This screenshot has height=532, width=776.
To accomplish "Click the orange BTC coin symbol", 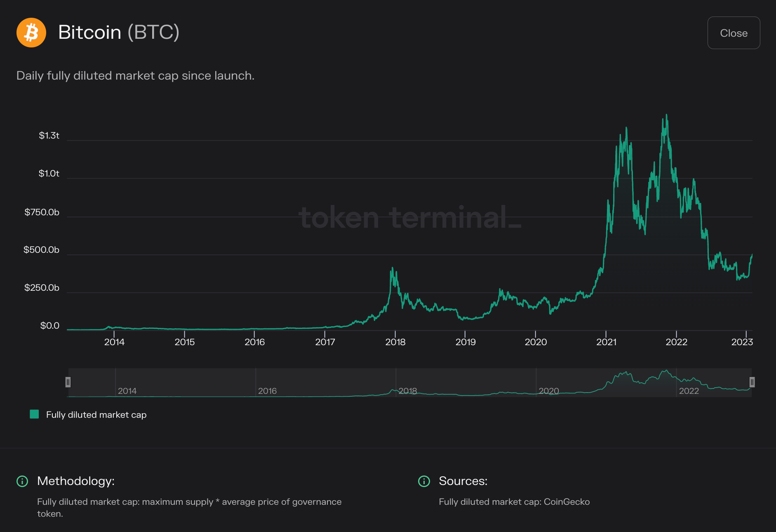I will click(x=31, y=33).
